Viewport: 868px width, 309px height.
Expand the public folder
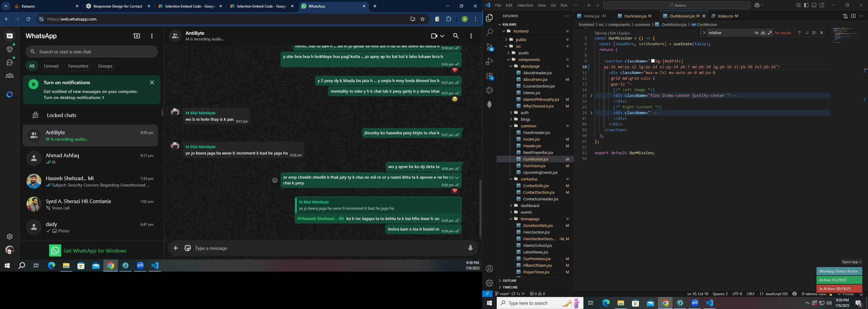tap(521, 40)
